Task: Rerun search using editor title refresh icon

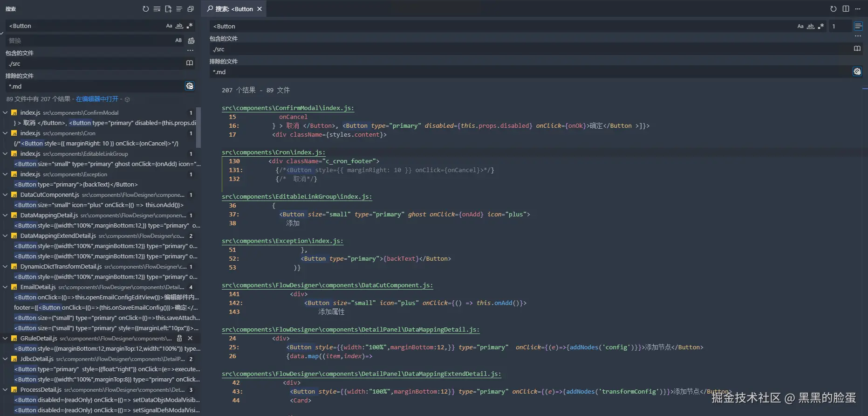Action: (x=833, y=9)
